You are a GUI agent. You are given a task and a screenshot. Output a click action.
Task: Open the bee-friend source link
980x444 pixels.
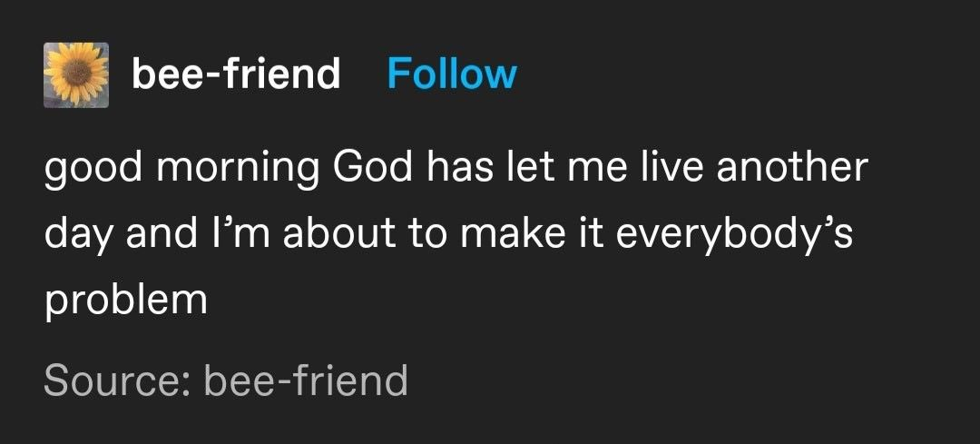pyautogui.click(x=309, y=380)
